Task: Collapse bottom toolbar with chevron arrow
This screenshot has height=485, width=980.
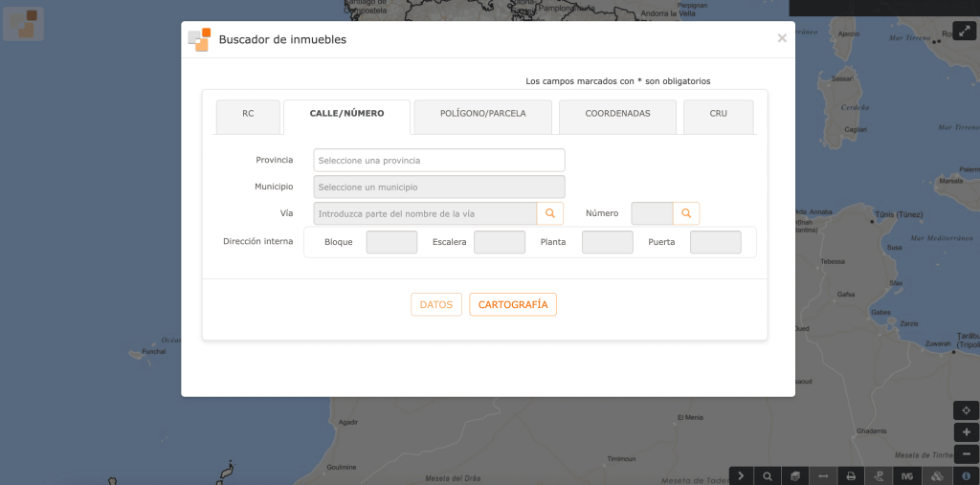Action: (x=741, y=475)
